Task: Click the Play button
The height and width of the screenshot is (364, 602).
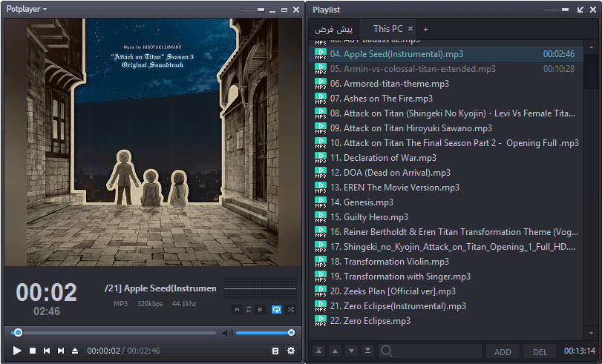Action: click(18, 351)
